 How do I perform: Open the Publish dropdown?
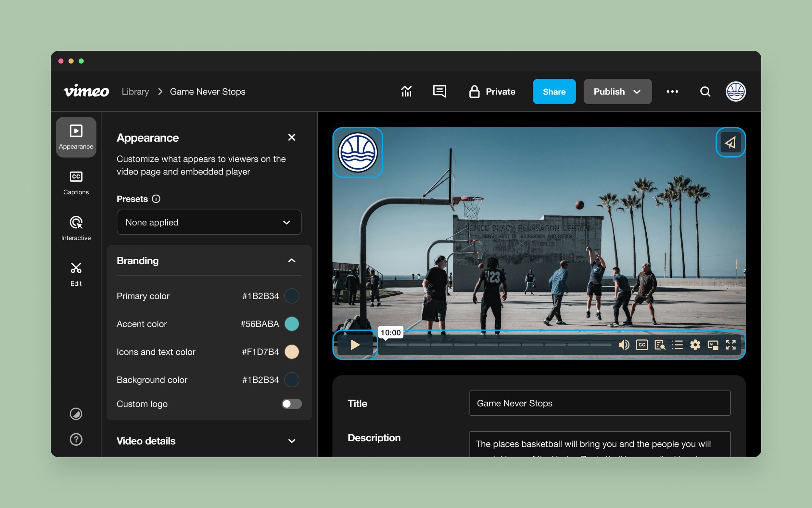coord(617,91)
